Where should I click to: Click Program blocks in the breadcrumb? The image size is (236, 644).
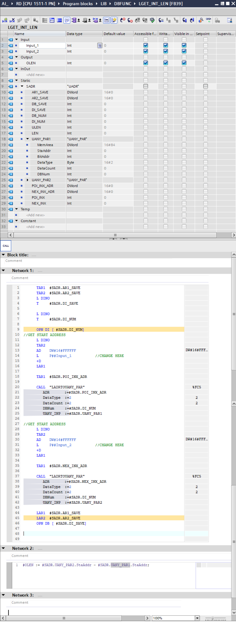(x=77, y=4)
